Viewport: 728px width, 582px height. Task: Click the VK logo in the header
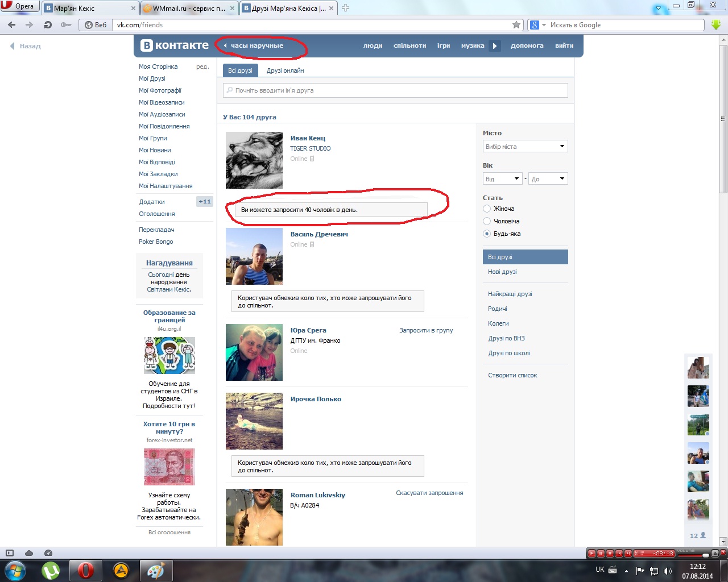click(175, 45)
